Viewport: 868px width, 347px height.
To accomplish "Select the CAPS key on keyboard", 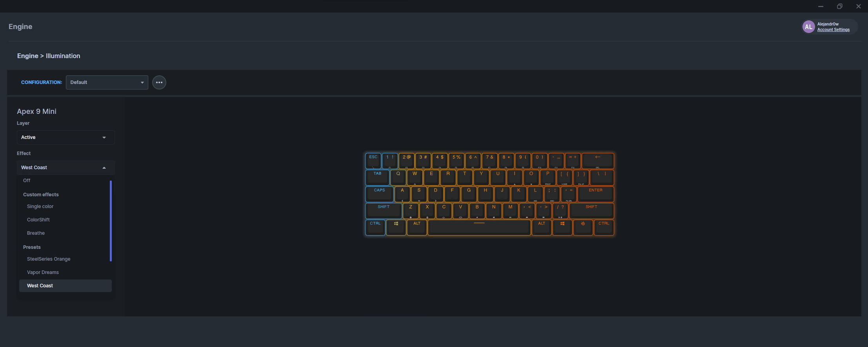I will pyautogui.click(x=379, y=194).
